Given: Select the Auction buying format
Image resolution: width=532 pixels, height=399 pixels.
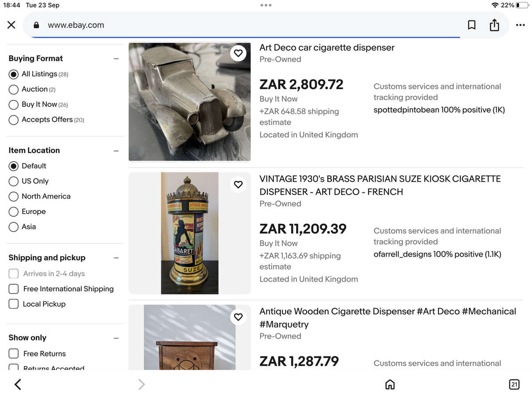Looking at the screenshot, I should 14,90.
